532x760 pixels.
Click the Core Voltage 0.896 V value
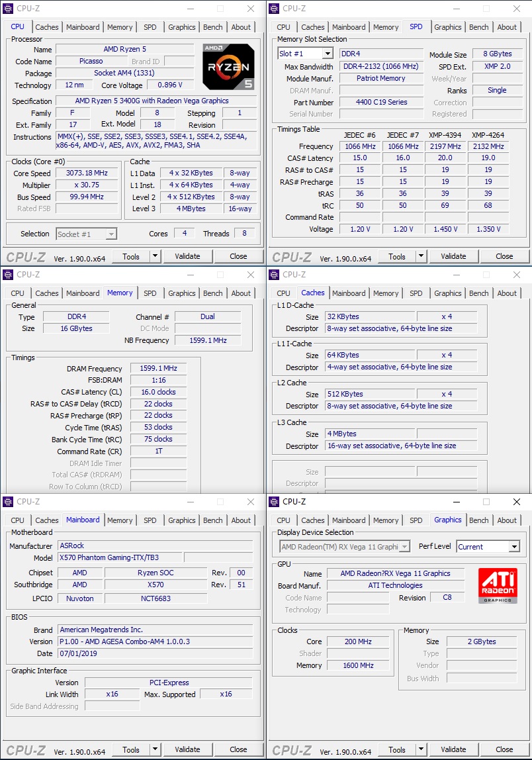point(170,85)
